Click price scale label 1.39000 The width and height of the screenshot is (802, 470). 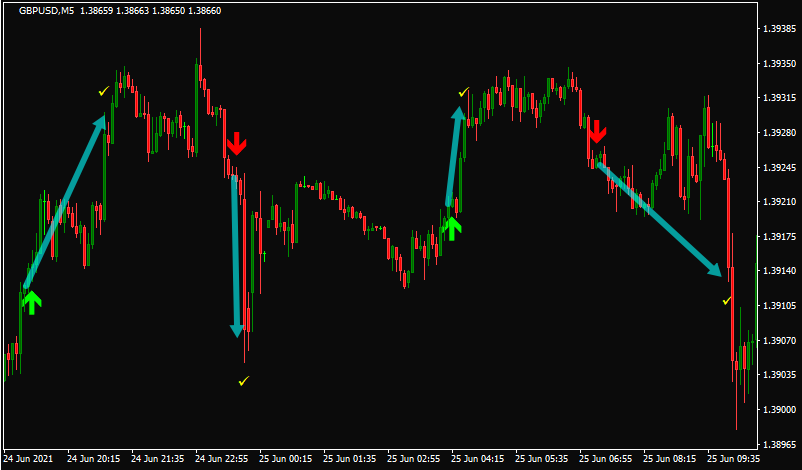[x=779, y=409]
